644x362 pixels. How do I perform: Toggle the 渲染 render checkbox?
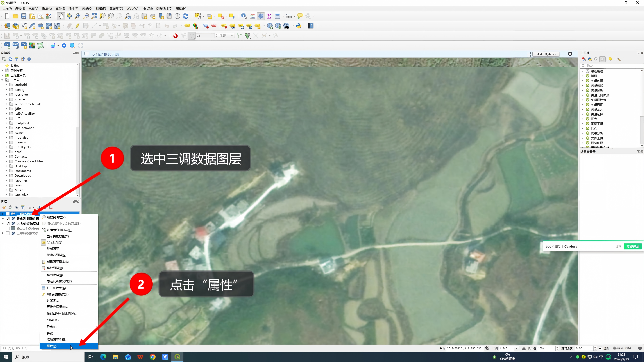[x=600, y=348]
